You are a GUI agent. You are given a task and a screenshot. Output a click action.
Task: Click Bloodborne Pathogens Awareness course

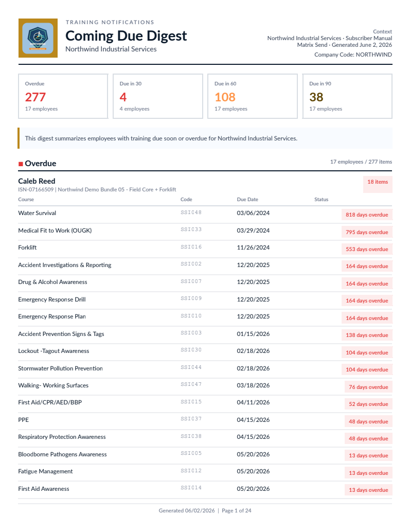click(62, 454)
